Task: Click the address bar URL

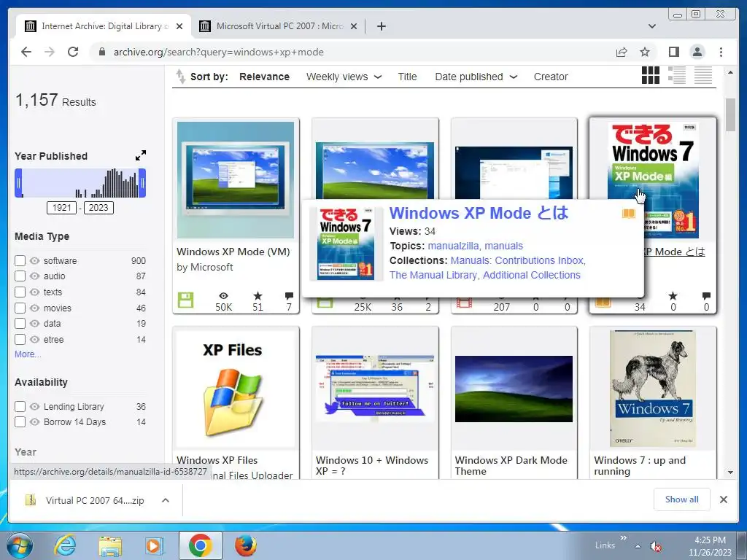Action: (x=219, y=52)
